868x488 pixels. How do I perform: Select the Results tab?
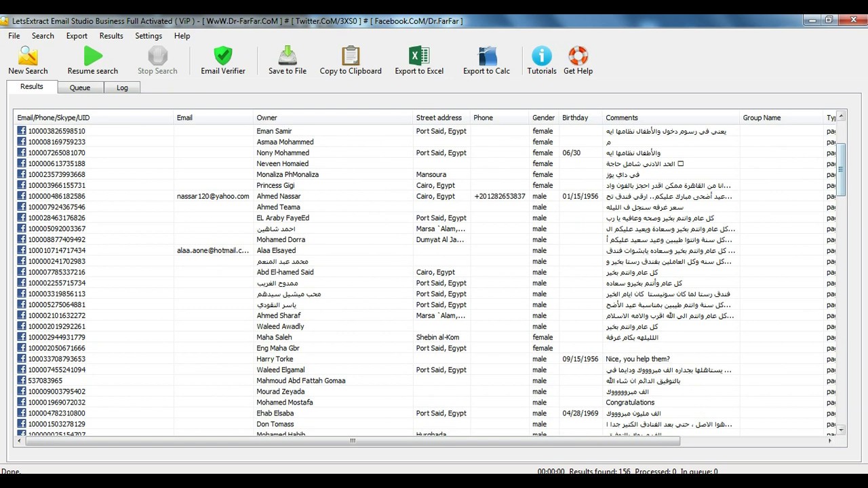(32, 87)
